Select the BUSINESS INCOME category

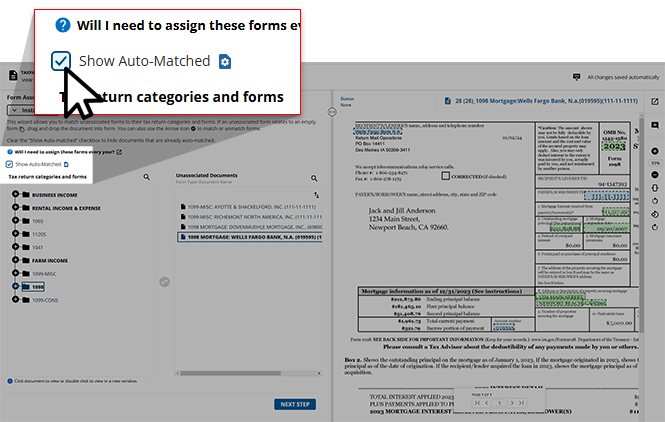pos(55,195)
